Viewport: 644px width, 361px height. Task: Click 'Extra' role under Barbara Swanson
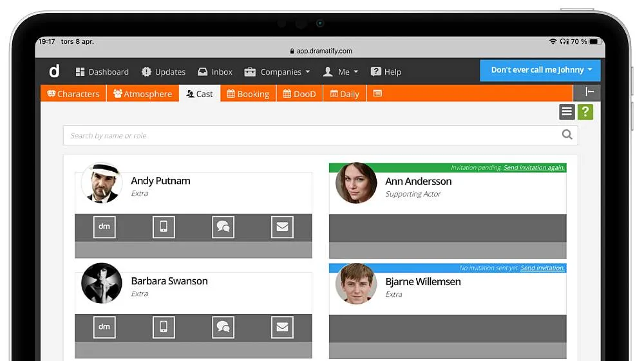pos(139,293)
